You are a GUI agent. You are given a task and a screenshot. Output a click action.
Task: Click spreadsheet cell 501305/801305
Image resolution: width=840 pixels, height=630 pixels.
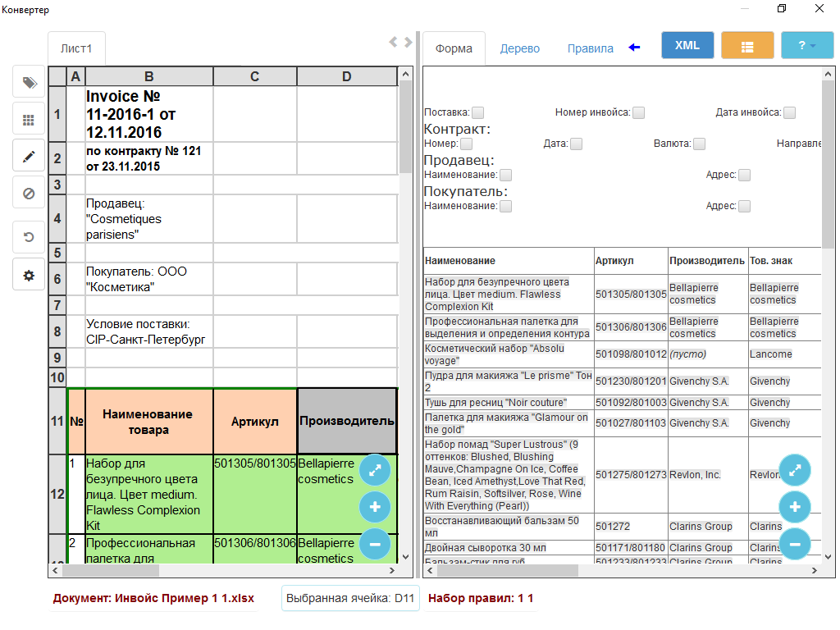pos(255,494)
